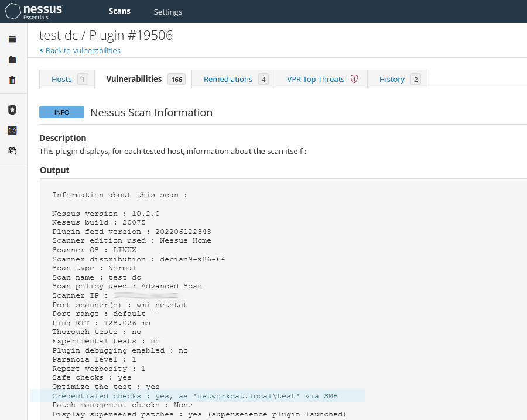
Task: Click the 'Optimize the test : yes' line
Action: pos(106,387)
